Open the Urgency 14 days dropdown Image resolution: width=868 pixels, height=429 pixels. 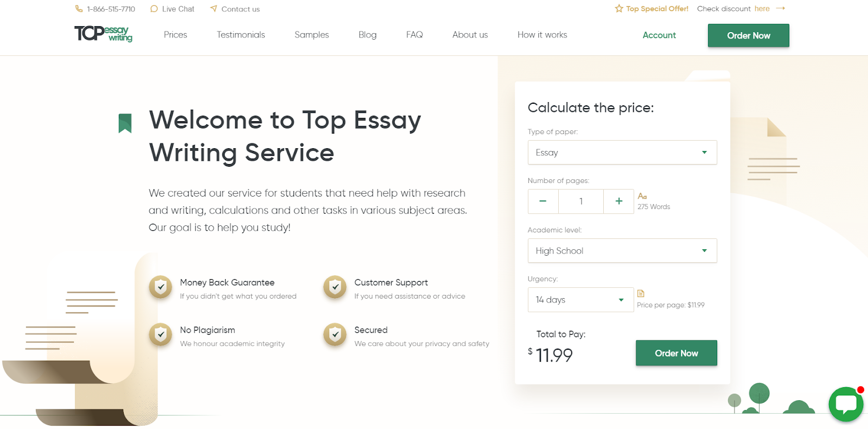pos(580,300)
